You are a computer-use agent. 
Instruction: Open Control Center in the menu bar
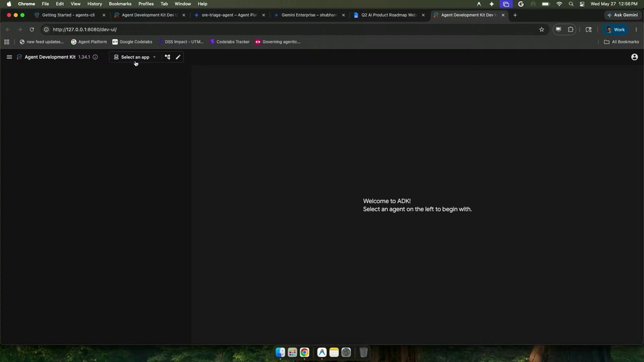pyautogui.click(x=582, y=4)
